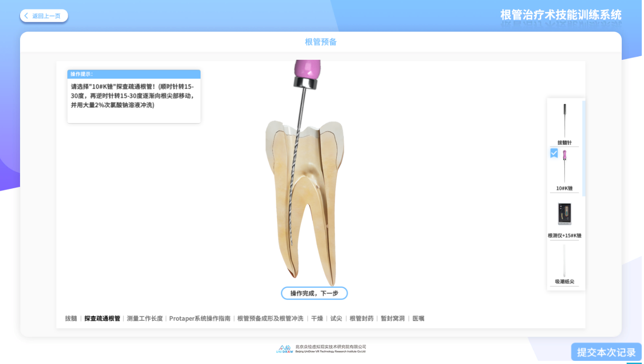The height and width of the screenshot is (364, 644).
Task: Click the 操作完成，下一步 button
Action: 314,293
